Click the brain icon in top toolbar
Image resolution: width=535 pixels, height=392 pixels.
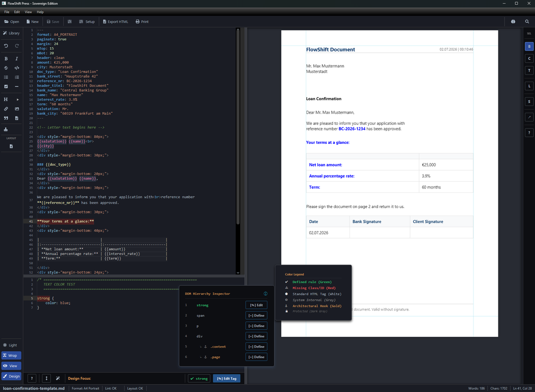coord(513,21)
